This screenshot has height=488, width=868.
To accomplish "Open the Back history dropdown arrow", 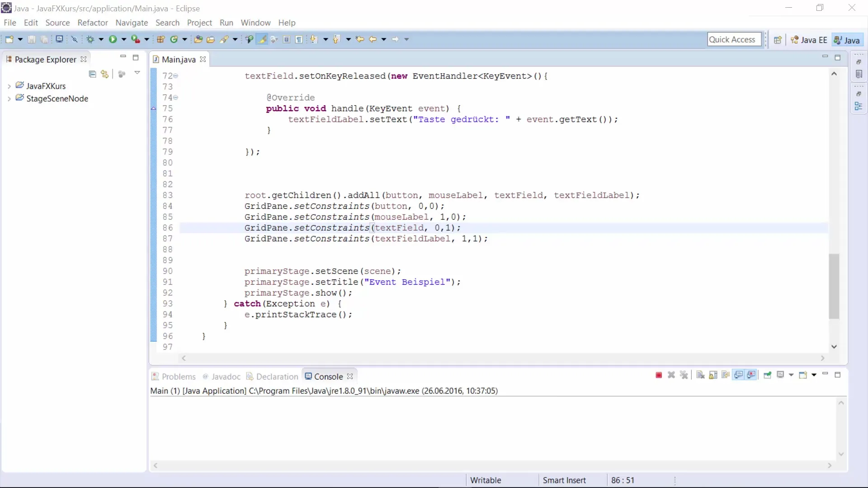I will pos(384,39).
